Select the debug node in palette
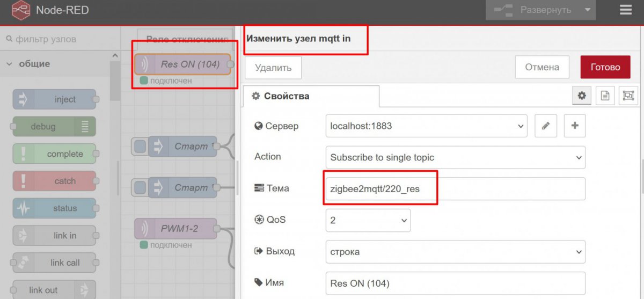Image resolution: width=644 pixels, height=299 pixels. click(54, 127)
